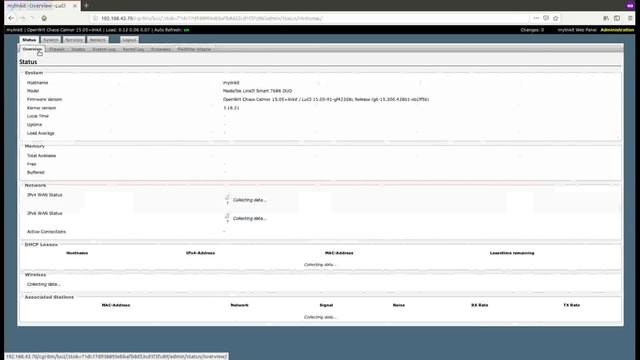The image size is (640, 360).
Task: Select the MediaTek LinkIt Smart 7688 DUO text
Action: coord(257,91)
